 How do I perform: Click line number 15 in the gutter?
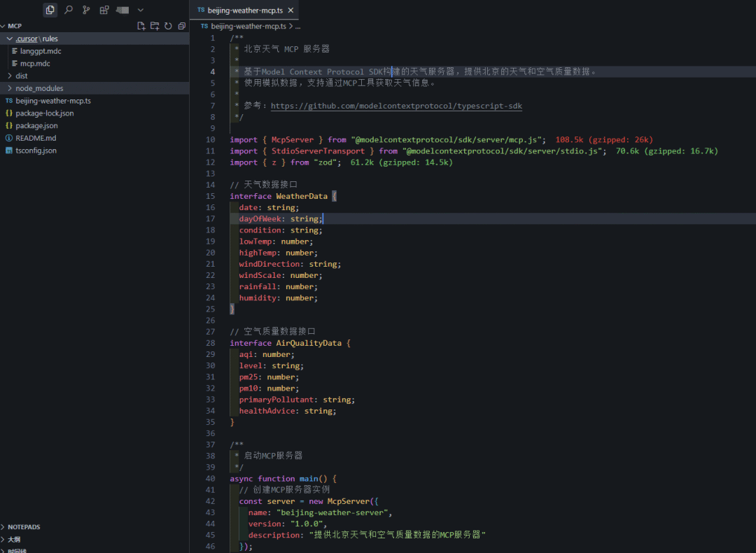[210, 196]
